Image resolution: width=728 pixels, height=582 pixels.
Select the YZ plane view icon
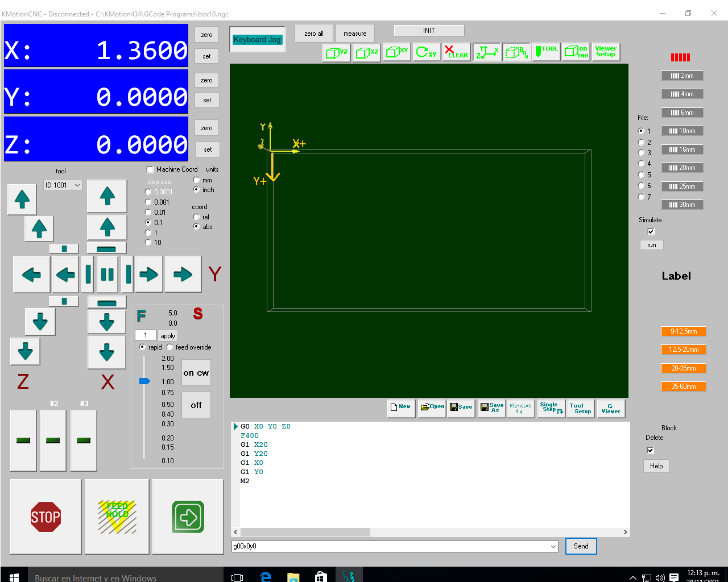[x=337, y=52]
